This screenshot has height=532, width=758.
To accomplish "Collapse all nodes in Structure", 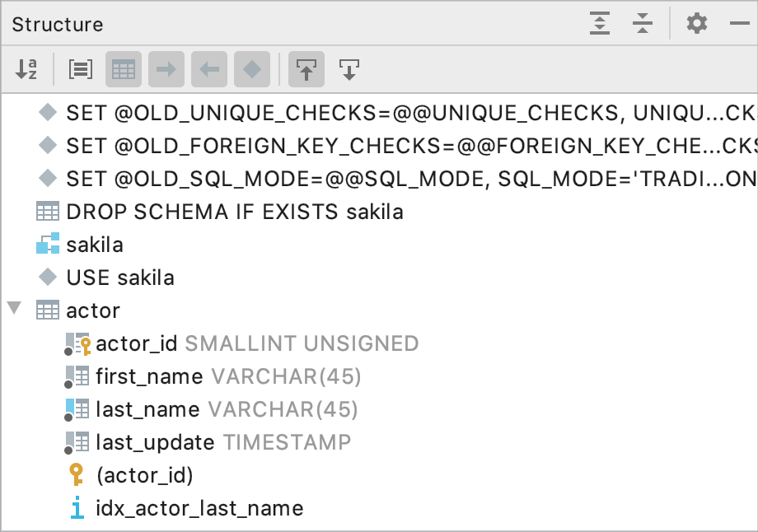I will (x=643, y=24).
